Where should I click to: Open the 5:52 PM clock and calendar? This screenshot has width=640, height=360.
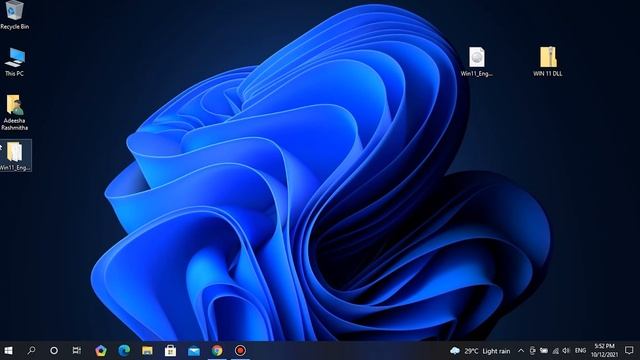click(604, 351)
